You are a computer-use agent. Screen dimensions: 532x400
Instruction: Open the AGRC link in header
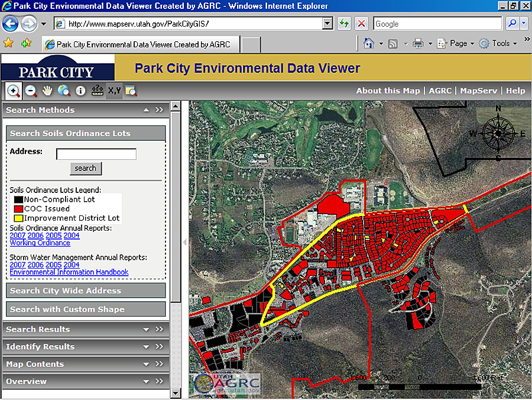click(x=440, y=91)
